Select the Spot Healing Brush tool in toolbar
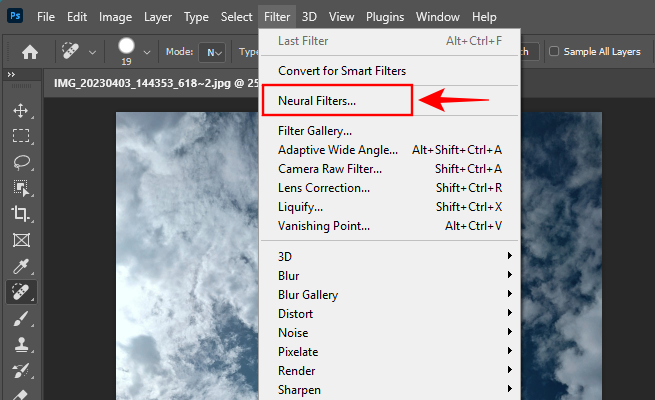 [x=21, y=292]
